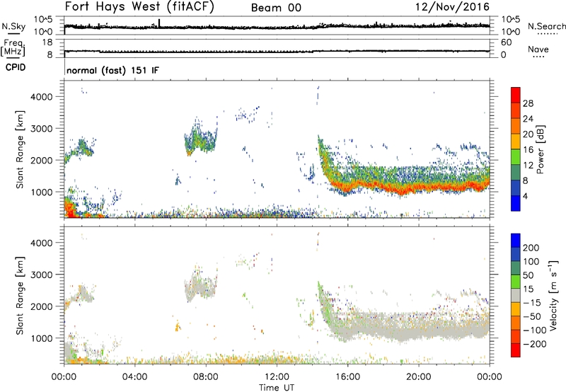Pick the blue bottom segment of Power colorbar
The width and height of the screenshot is (566, 392).
coord(516,203)
